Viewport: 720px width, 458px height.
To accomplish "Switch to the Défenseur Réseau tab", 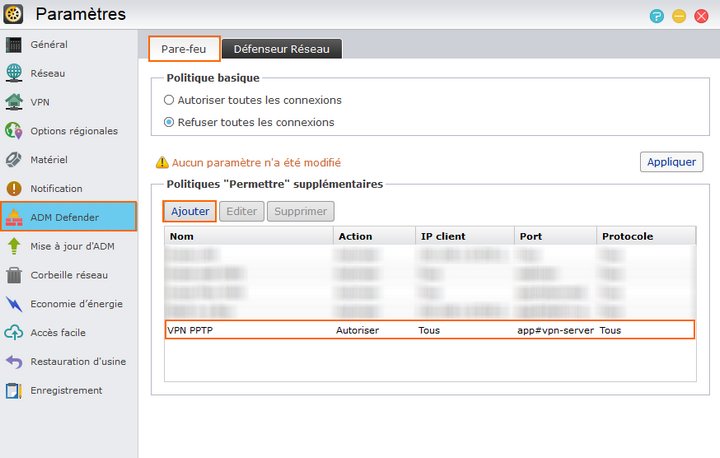I will click(x=281, y=49).
